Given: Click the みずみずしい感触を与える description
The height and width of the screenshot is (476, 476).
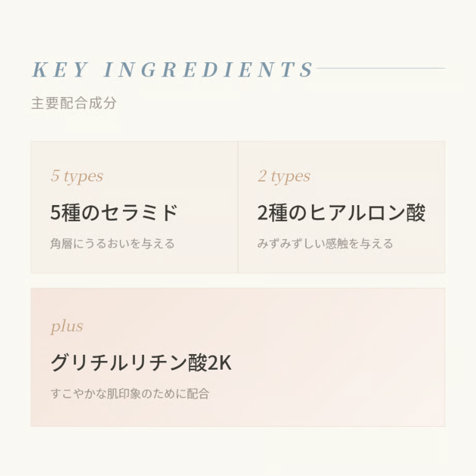Looking at the screenshot, I should 325,244.
